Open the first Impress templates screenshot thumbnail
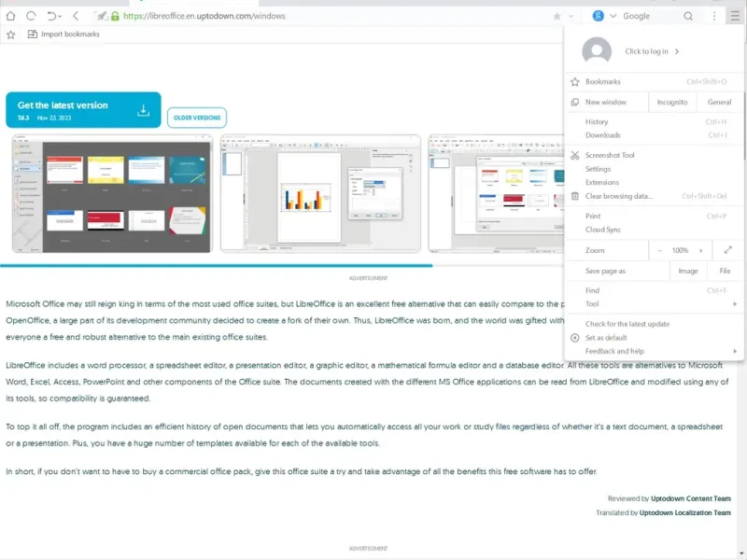The width and height of the screenshot is (747, 560). tap(112, 193)
